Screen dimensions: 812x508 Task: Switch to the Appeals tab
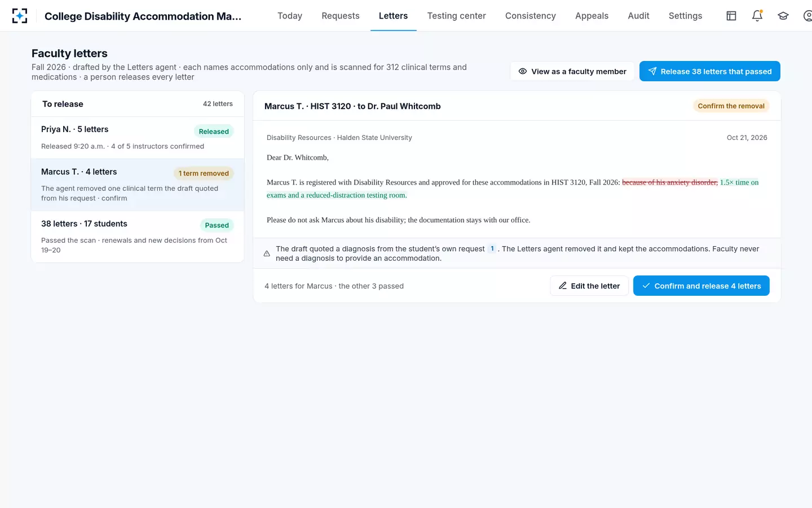coord(592,16)
